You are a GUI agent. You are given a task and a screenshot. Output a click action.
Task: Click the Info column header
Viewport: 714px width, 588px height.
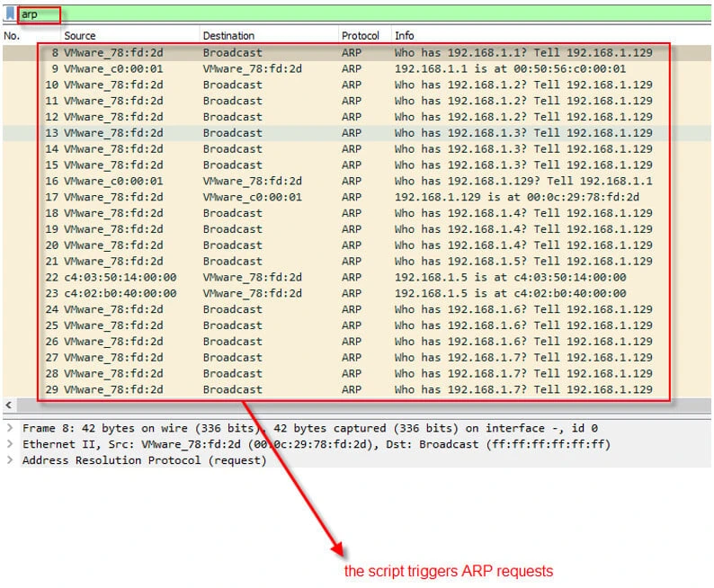[405, 36]
